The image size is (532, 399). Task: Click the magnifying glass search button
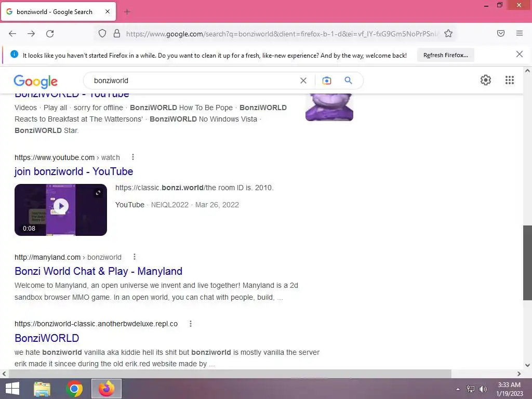click(x=348, y=81)
